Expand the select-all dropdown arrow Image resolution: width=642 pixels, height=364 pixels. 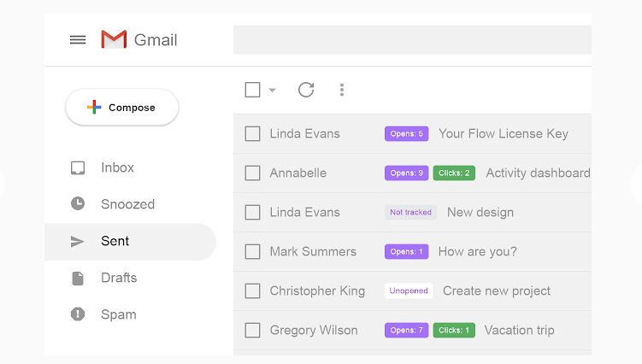(x=273, y=91)
